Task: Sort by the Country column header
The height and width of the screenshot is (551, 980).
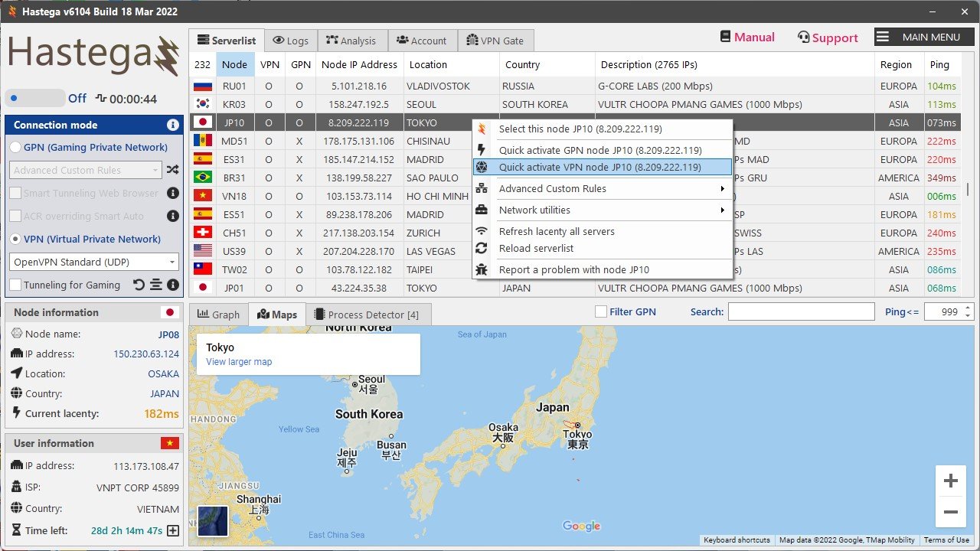Action: click(x=547, y=64)
